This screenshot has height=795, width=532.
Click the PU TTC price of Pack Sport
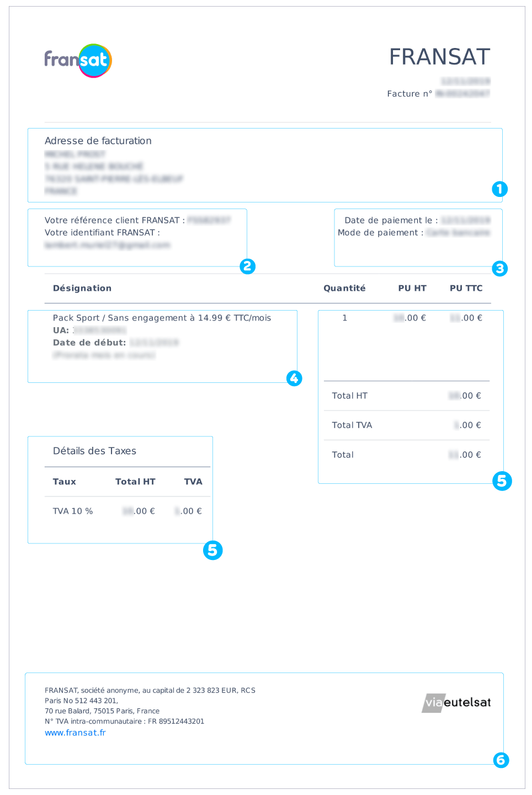[x=466, y=318]
